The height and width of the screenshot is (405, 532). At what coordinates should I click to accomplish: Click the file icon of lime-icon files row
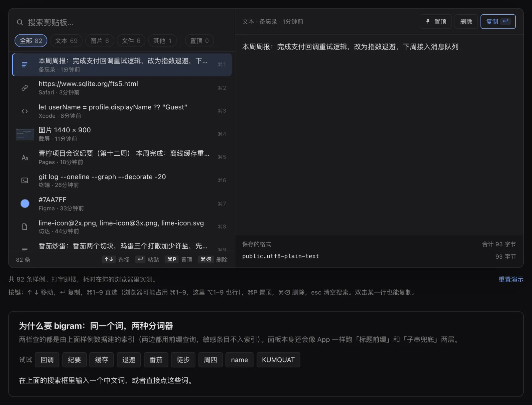coord(25,226)
